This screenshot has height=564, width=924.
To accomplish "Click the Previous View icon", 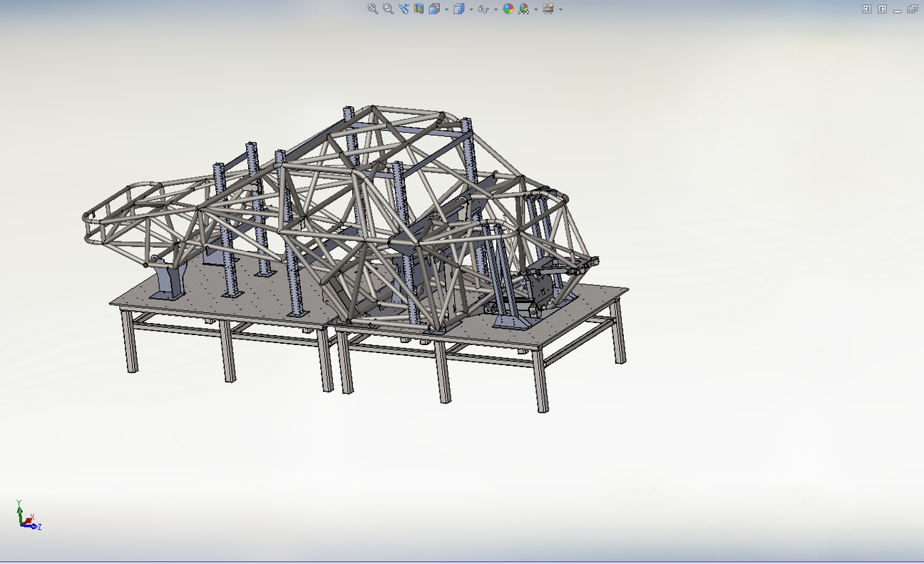I will coord(404,9).
